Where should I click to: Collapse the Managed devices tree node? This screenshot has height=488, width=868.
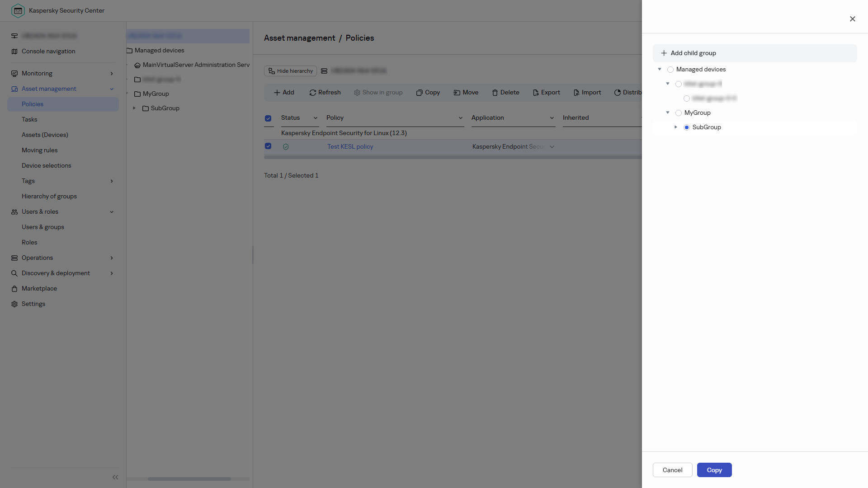click(x=660, y=69)
